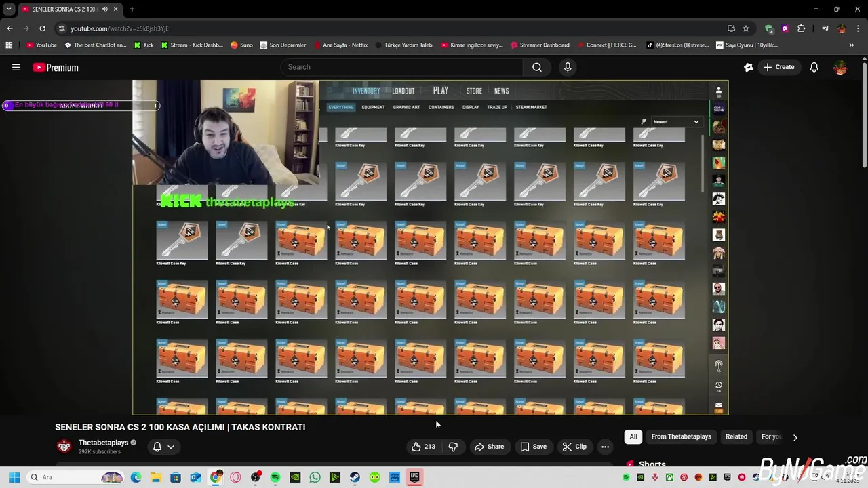Open the YouTube notifications bell
This screenshot has height=488, width=868.
pos(814,67)
